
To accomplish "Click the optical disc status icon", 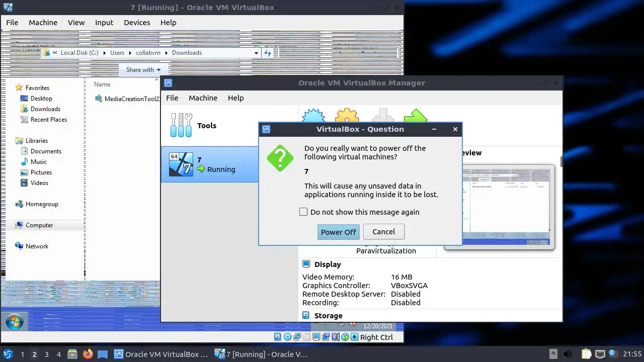I will (x=287, y=337).
